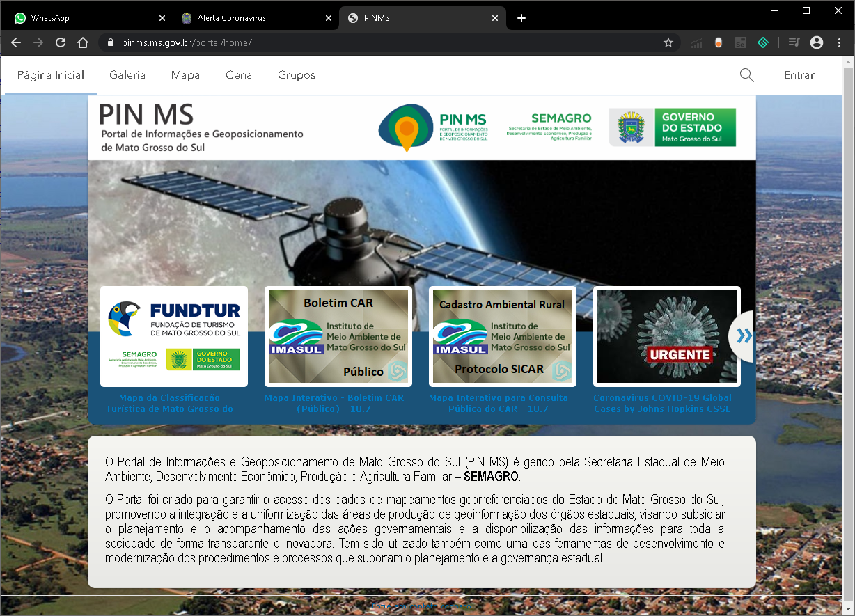Reload the page using the refresh icon

pyautogui.click(x=61, y=42)
